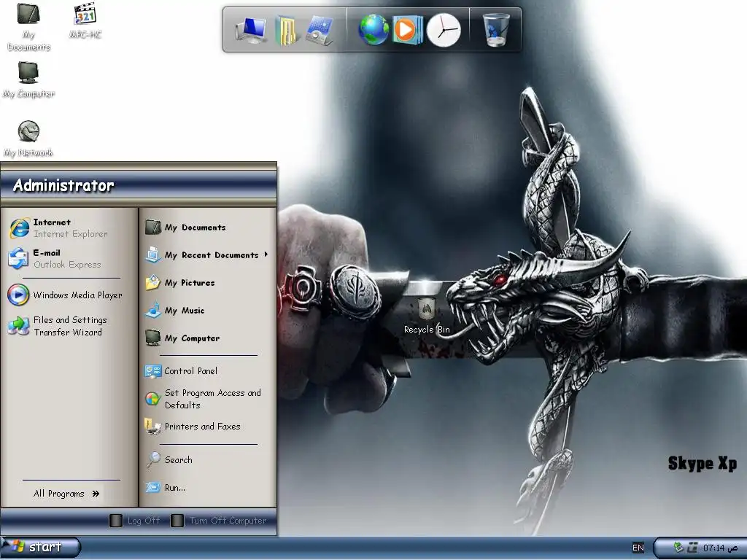
Task: Open the trash bin icon in dock
Action: (x=496, y=29)
